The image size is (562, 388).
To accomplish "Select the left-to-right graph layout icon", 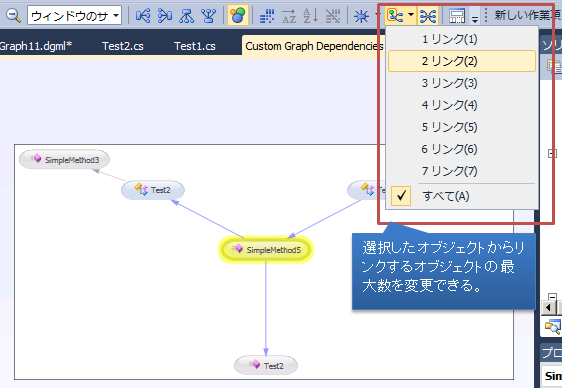I will pos(143,16).
